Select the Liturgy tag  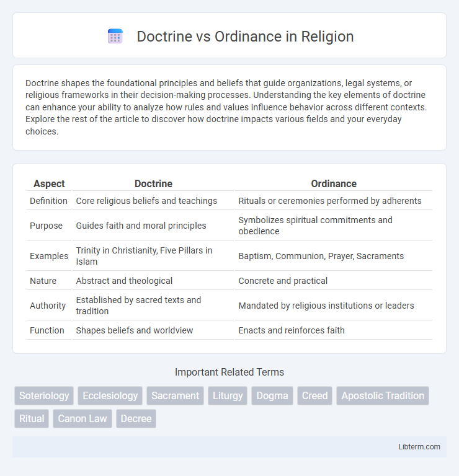228,395
